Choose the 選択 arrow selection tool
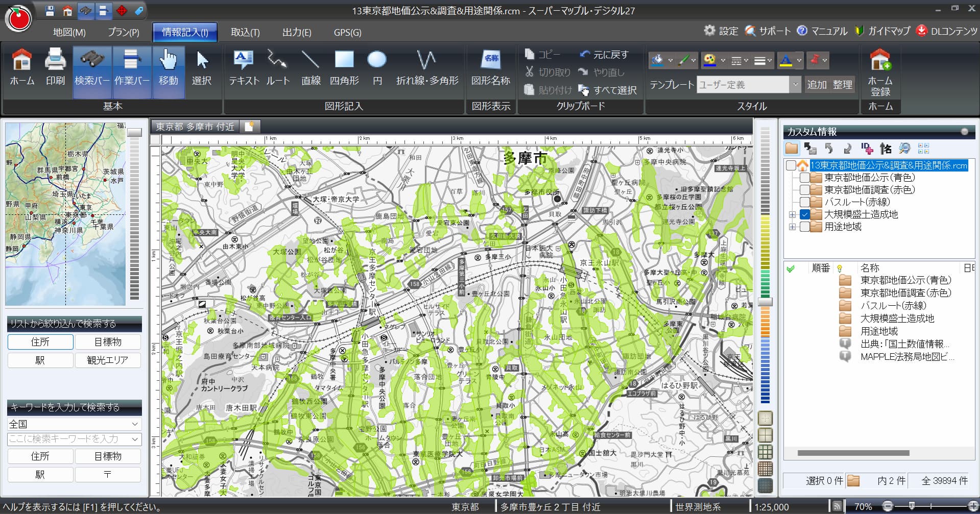980x514 pixels. pyautogui.click(x=202, y=67)
